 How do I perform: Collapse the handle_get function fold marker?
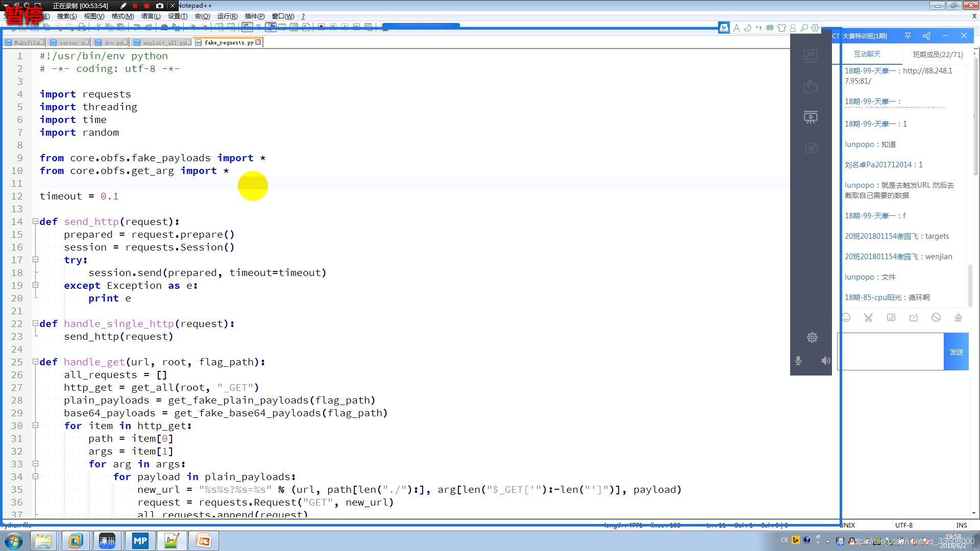pyautogui.click(x=35, y=362)
